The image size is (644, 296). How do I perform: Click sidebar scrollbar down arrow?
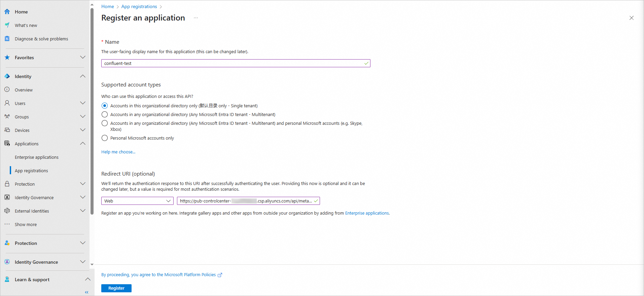tap(92, 264)
